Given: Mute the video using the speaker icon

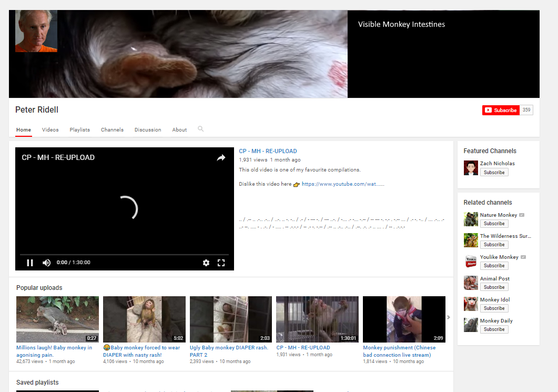Looking at the screenshot, I should (46, 263).
